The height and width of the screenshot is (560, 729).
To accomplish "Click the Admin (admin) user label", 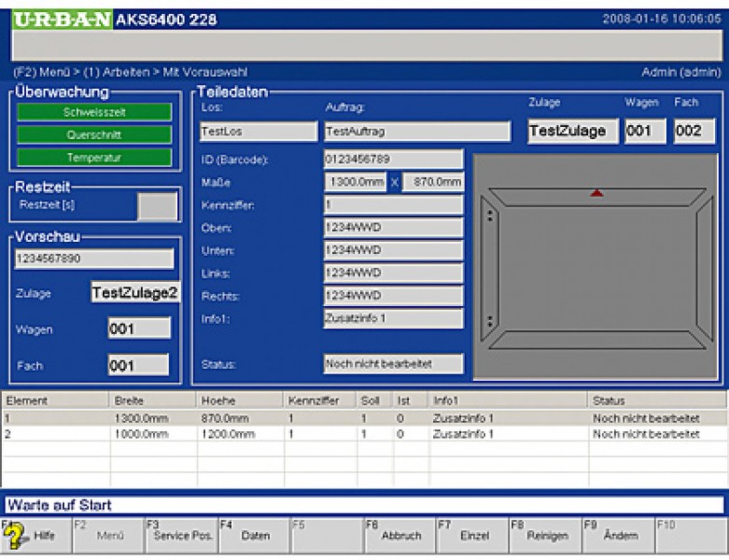I will click(681, 72).
